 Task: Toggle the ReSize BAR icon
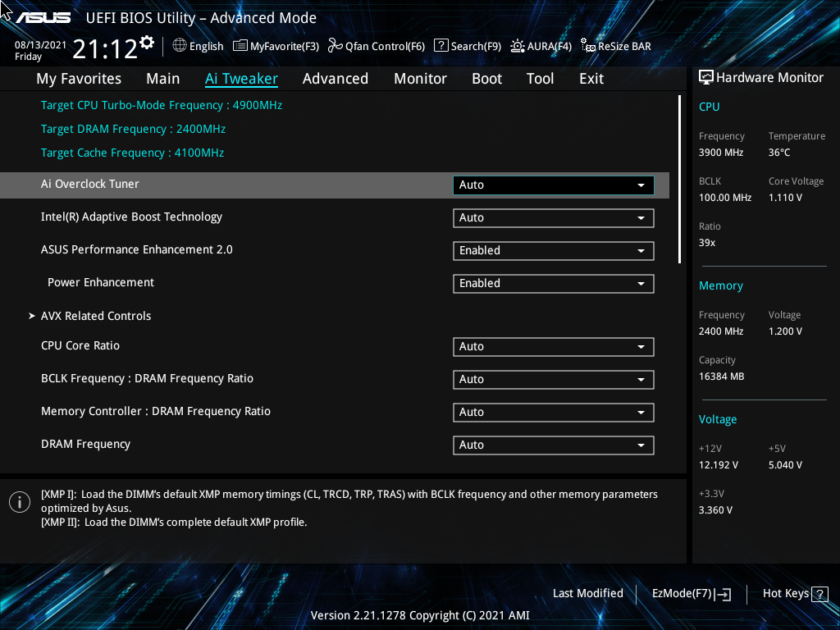point(587,46)
